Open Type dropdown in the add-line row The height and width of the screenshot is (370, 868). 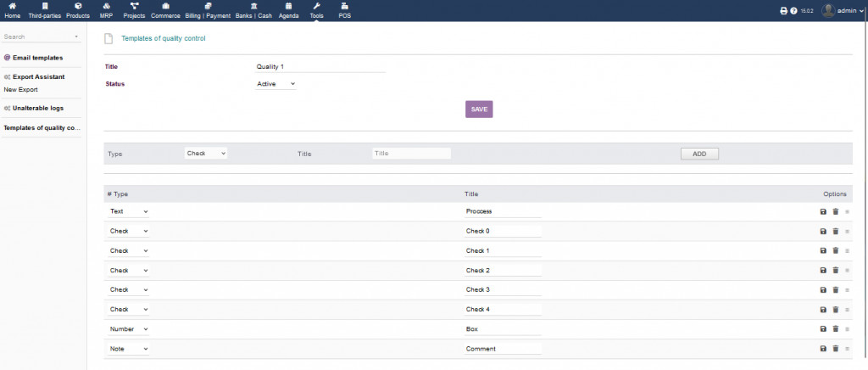[206, 154]
